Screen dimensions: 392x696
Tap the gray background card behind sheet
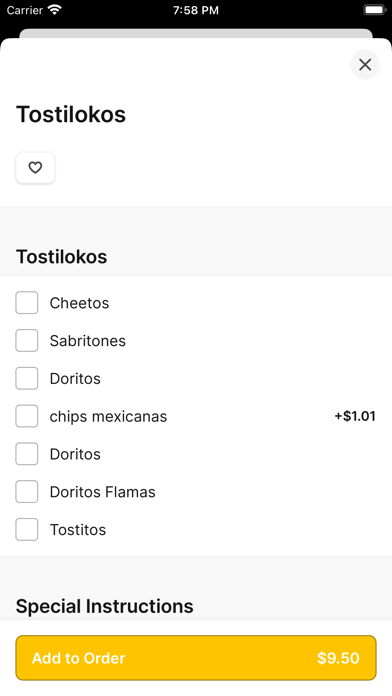pos(196,33)
